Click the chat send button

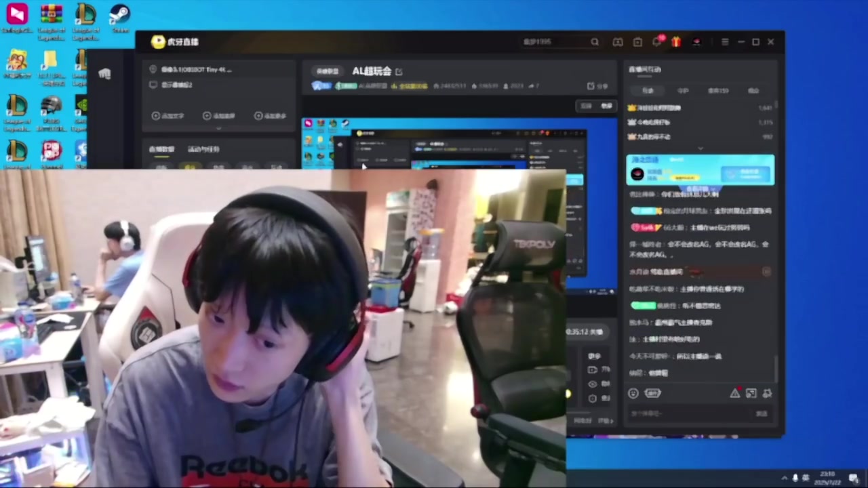pos(762,413)
